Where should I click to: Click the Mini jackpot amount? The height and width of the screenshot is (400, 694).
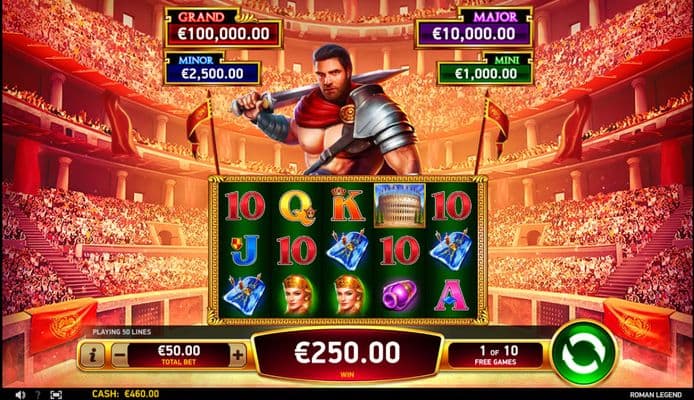tap(486, 73)
